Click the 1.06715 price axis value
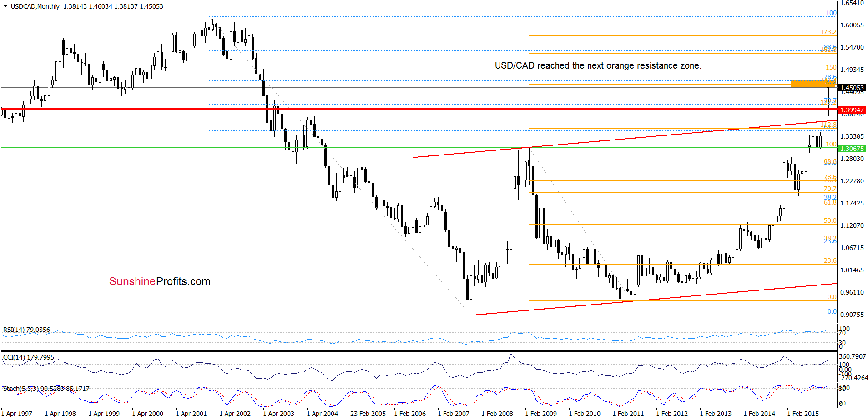Screen dimensions: 868x420 [x=852, y=248]
